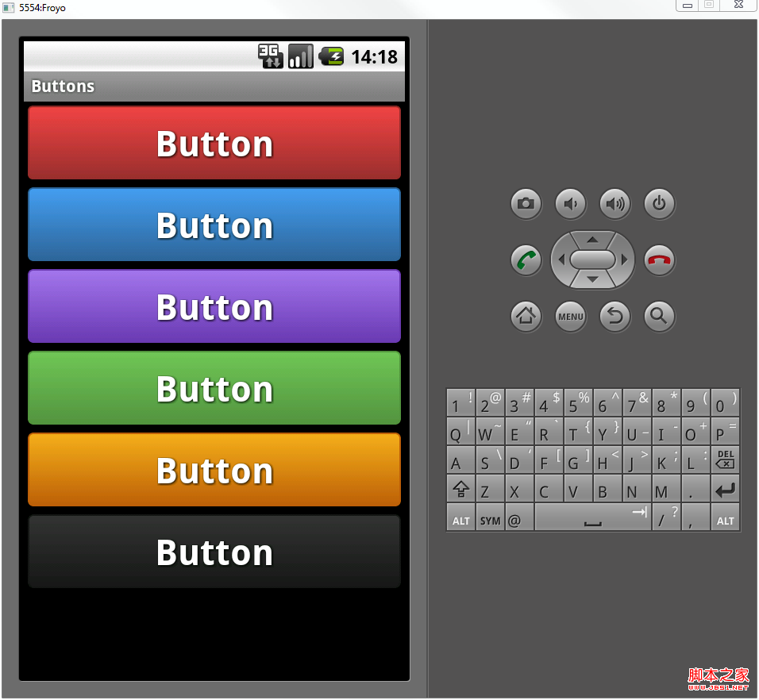The image size is (759, 700).
Task: Tap the blue Button
Action: tap(214, 225)
